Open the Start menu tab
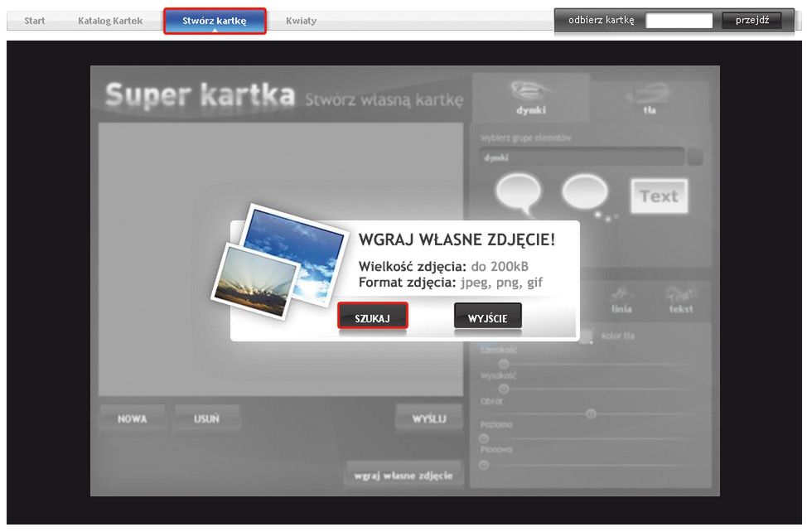Image resolution: width=807 pixels, height=532 pixels. [x=35, y=21]
